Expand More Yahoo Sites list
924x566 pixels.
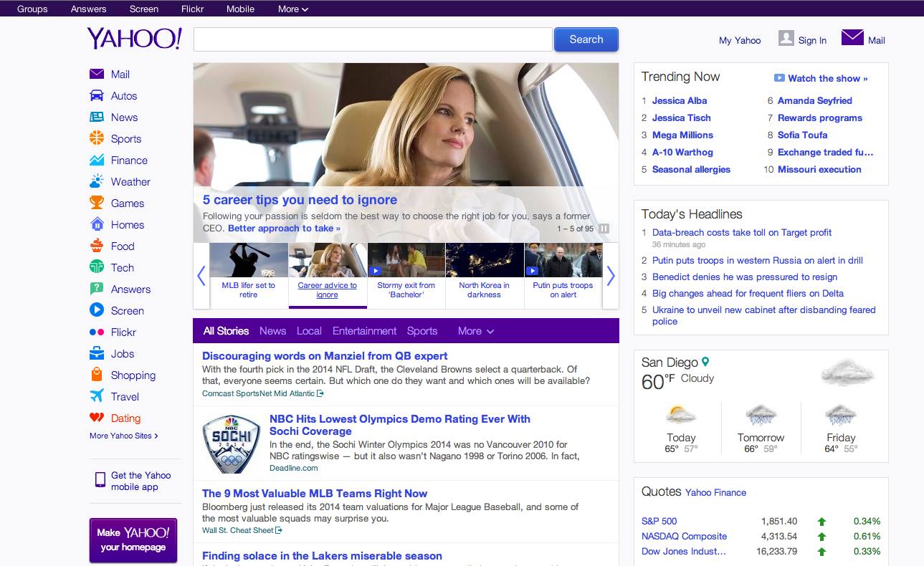click(123, 436)
